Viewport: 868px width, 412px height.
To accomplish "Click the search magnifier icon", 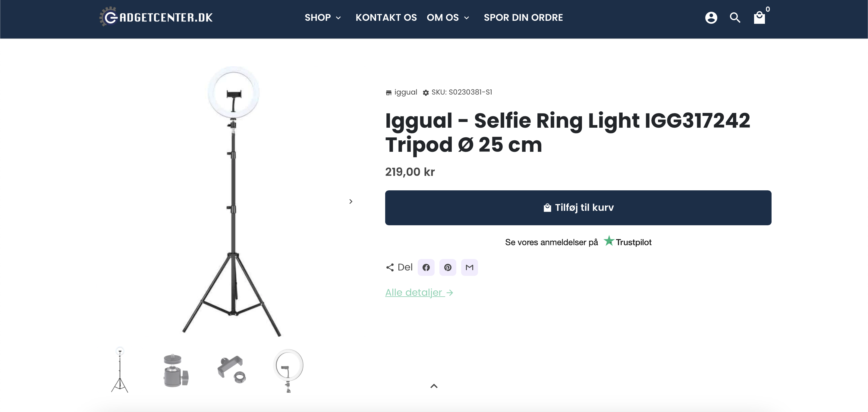I will coord(735,17).
